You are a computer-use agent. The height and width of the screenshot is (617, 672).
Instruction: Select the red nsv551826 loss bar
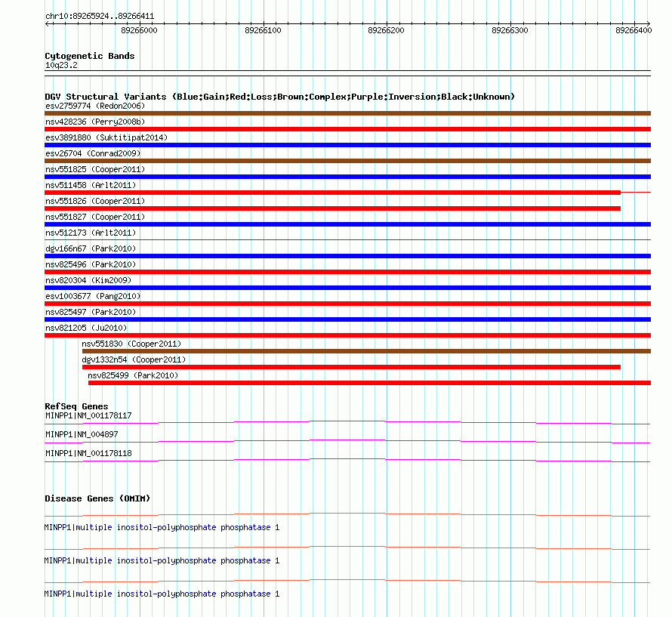332,208
